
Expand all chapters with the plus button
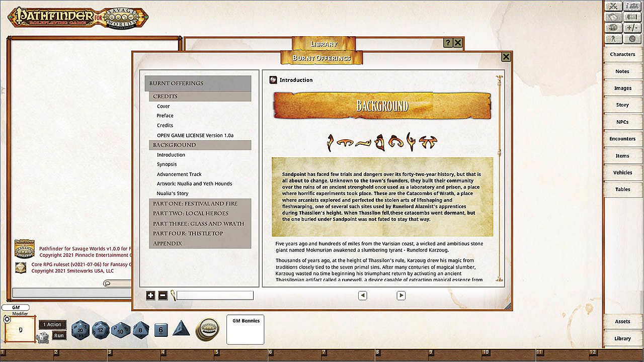150,296
